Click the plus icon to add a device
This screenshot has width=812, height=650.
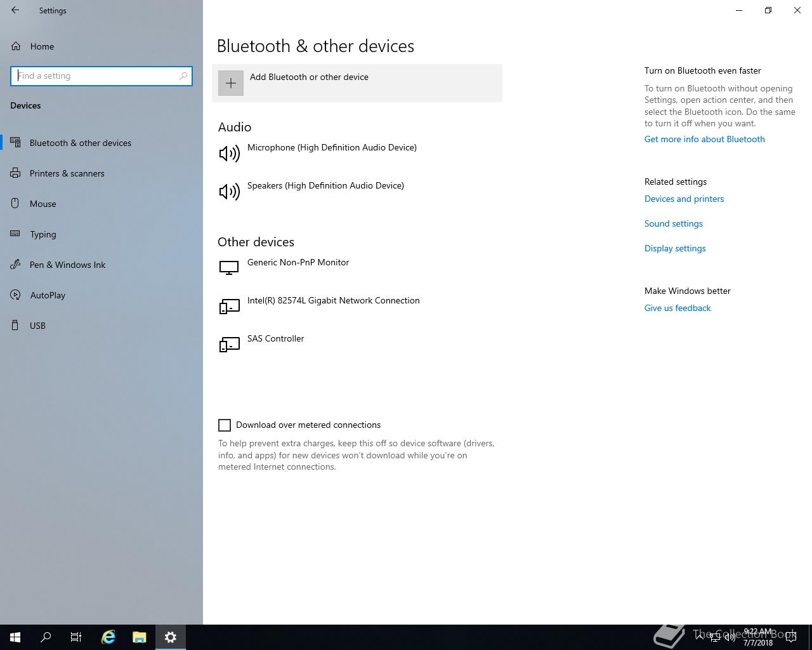pos(231,83)
